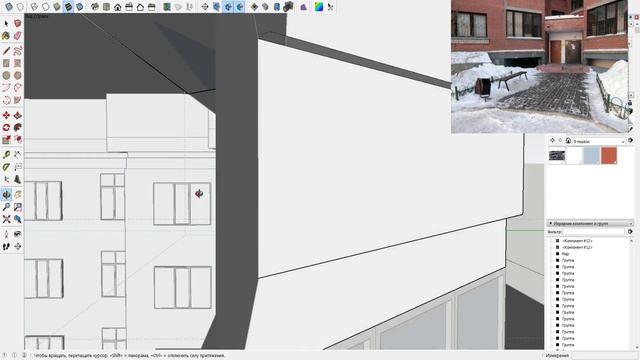
Task: Activate the Orbit tool in left toolbar
Action: tap(6, 195)
